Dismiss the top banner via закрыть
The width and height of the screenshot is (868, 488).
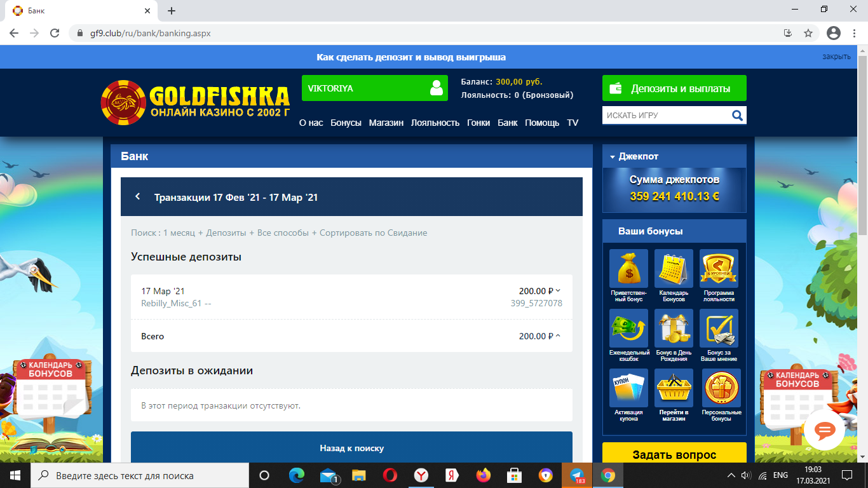[x=836, y=57]
